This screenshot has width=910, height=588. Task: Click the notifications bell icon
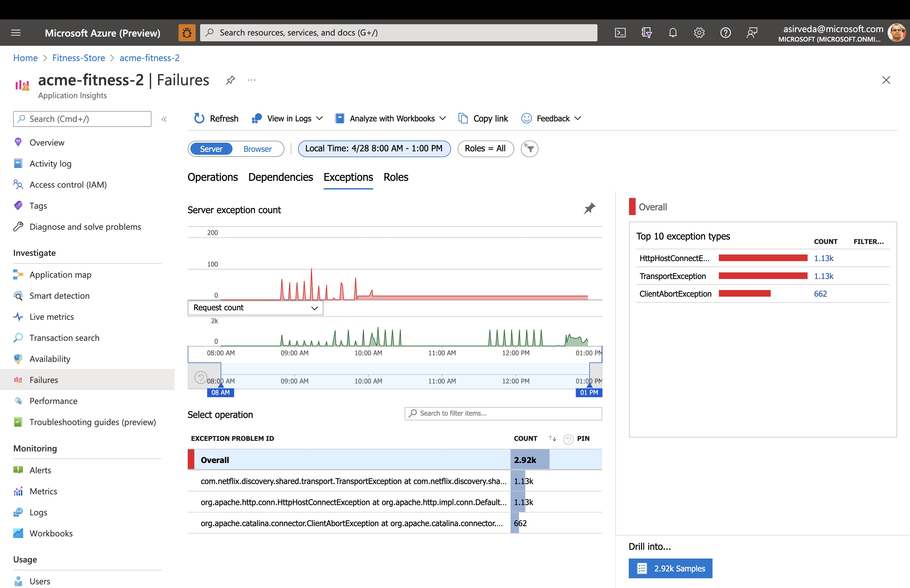[672, 33]
